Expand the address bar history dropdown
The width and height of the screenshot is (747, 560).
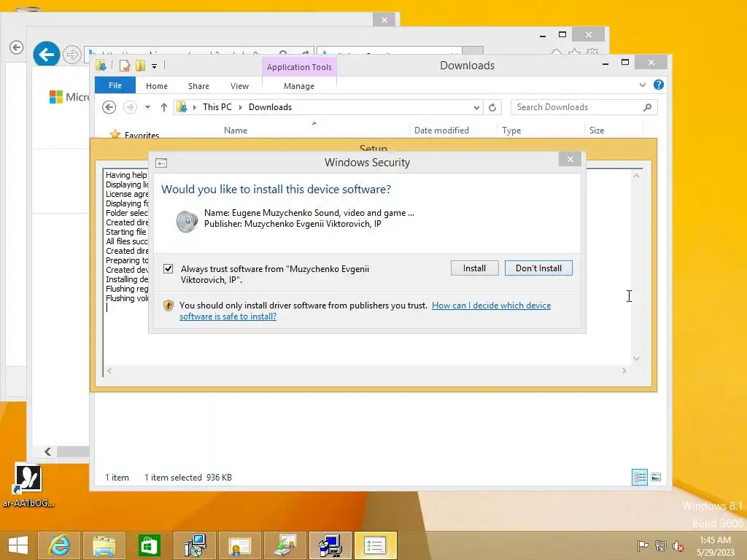coord(476,108)
